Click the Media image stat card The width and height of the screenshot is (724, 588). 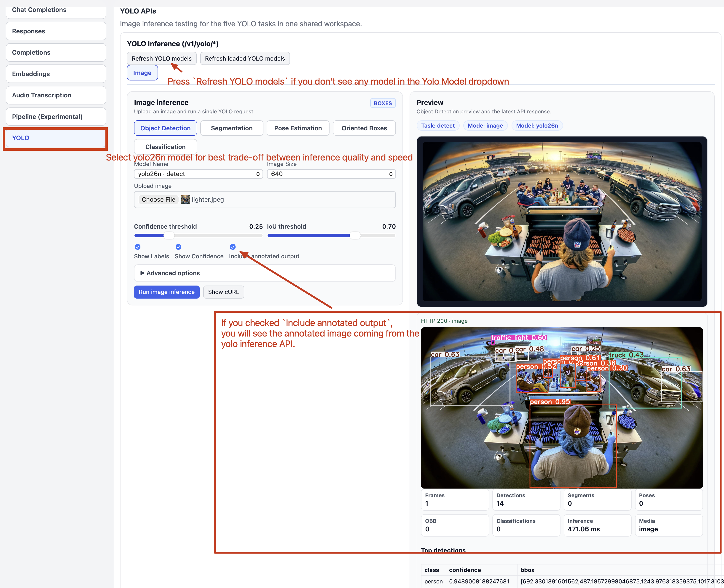click(669, 525)
